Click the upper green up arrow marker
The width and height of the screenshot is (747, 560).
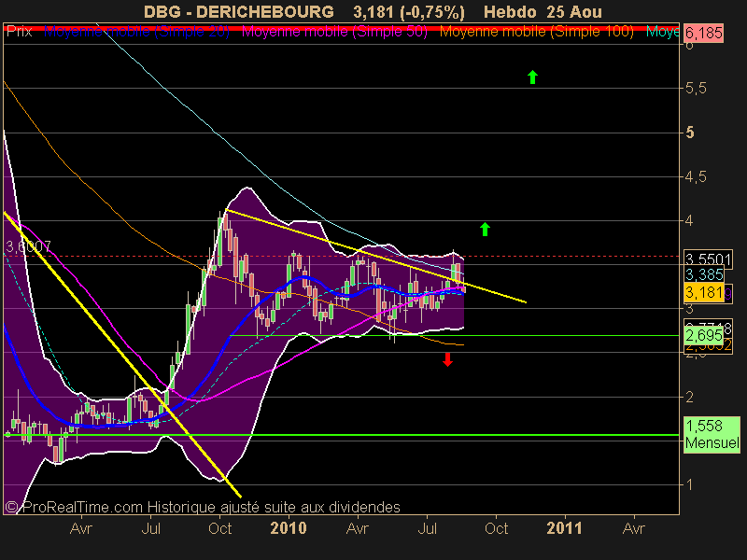[532, 77]
